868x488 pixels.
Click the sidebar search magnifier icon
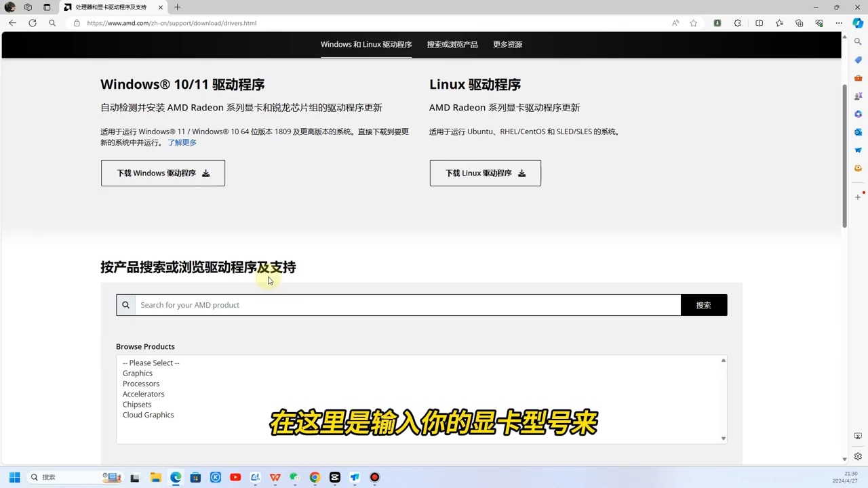pos(858,42)
